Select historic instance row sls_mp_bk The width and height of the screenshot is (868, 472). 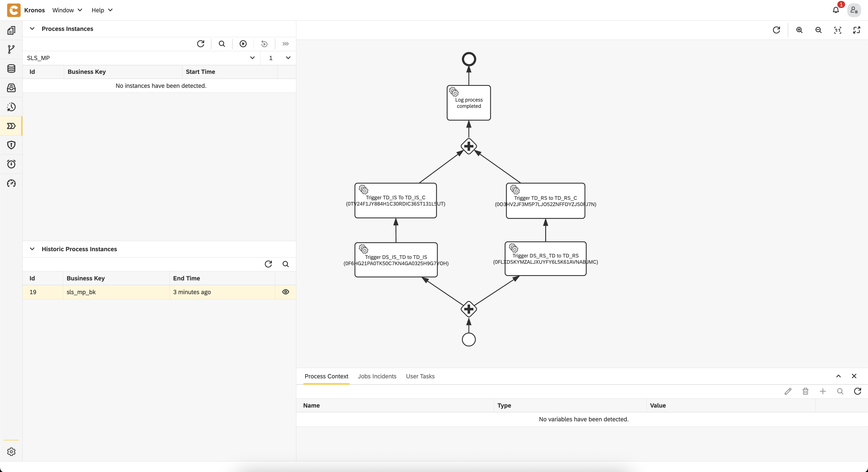pos(159,292)
